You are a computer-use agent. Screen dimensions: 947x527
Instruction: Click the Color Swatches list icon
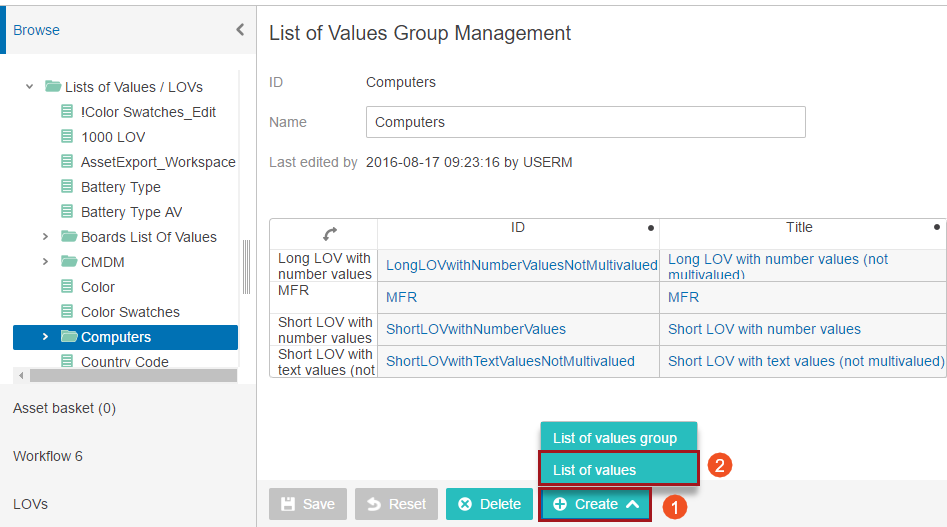coord(67,311)
